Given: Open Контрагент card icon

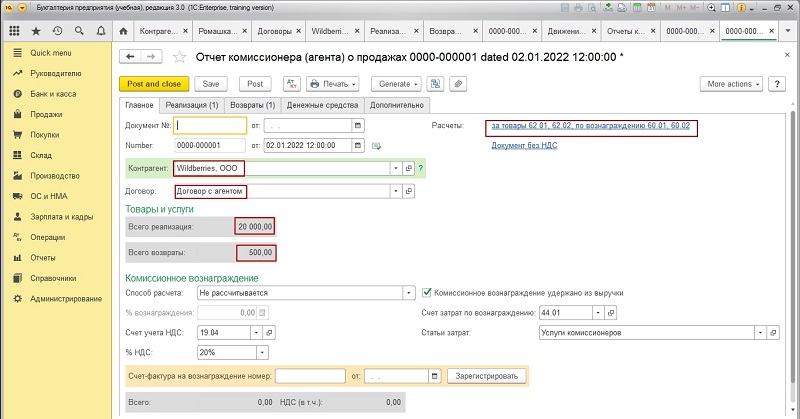Looking at the screenshot, I should [408, 168].
